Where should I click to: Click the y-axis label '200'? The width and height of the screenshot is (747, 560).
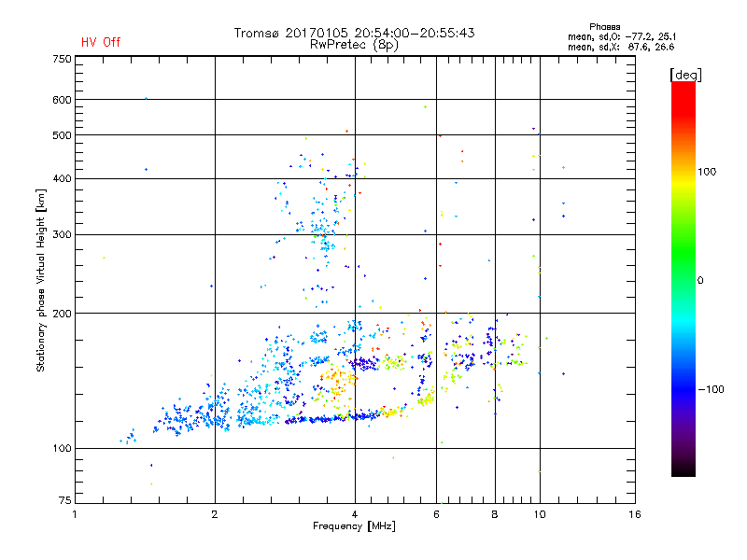(62, 314)
